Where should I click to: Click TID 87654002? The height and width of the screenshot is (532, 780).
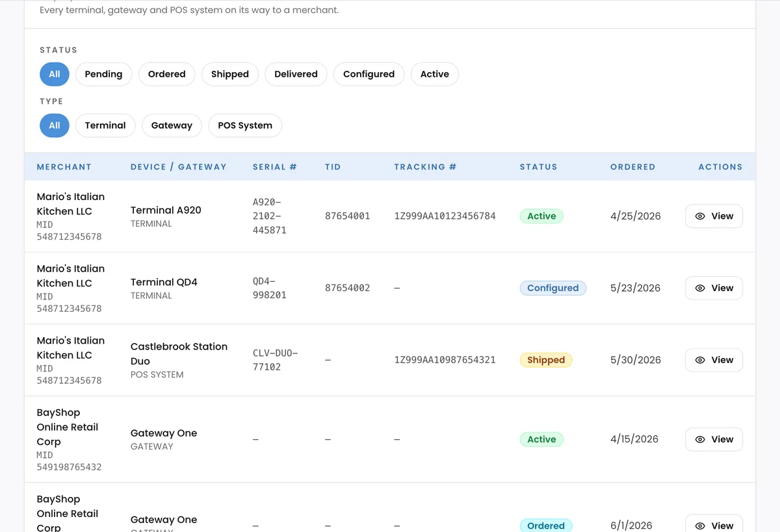click(348, 288)
